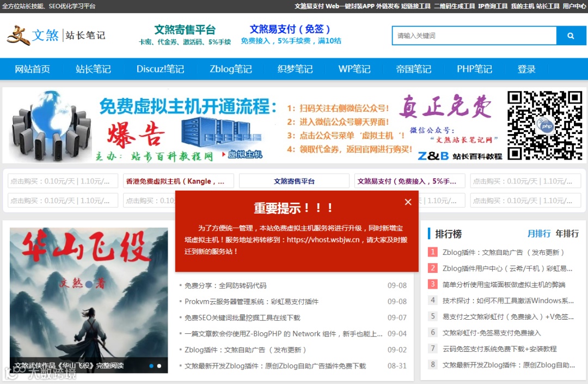
Task: Open the article dated 08-31
Action: point(275,366)
